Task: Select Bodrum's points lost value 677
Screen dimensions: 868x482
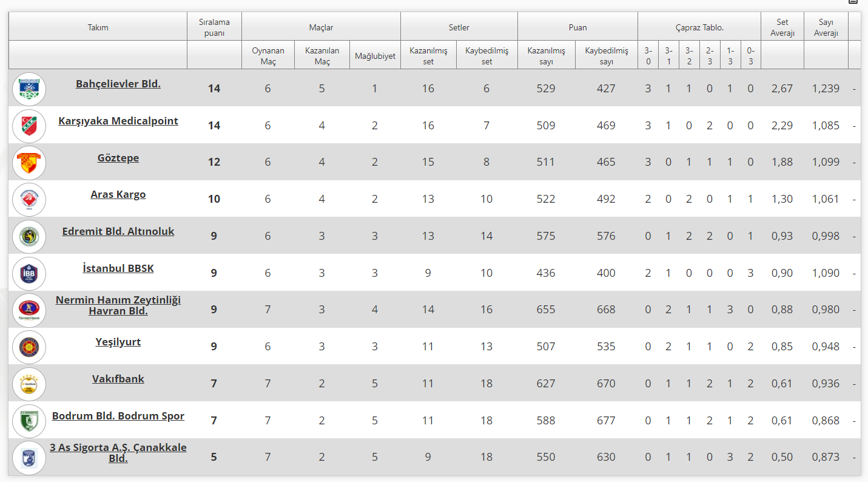Action: (606, 421)
